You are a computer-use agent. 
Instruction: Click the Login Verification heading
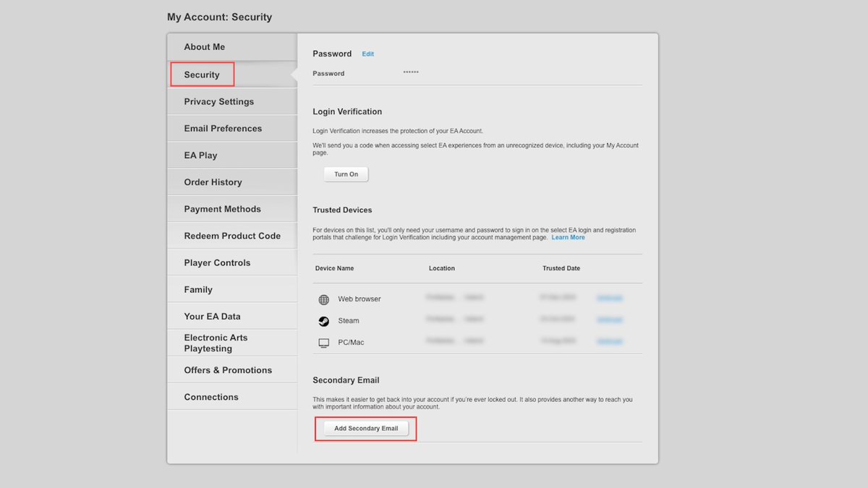point(347,112)
